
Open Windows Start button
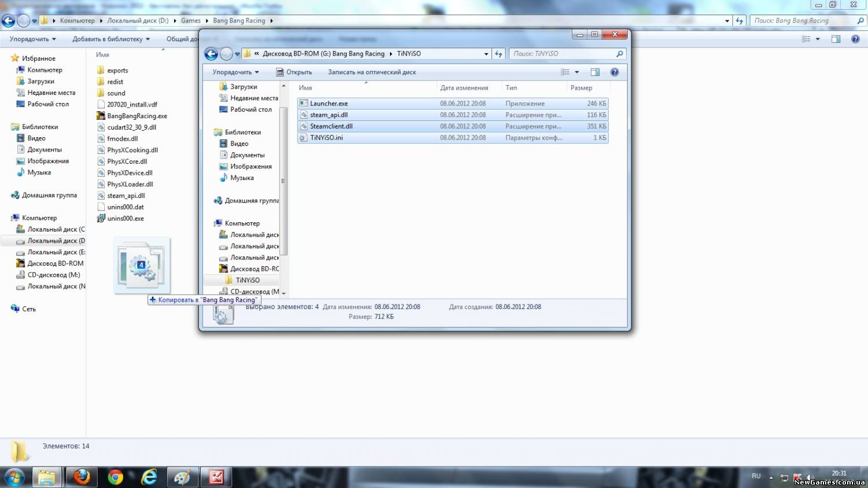pyautogui.click(x=13, y=478)
